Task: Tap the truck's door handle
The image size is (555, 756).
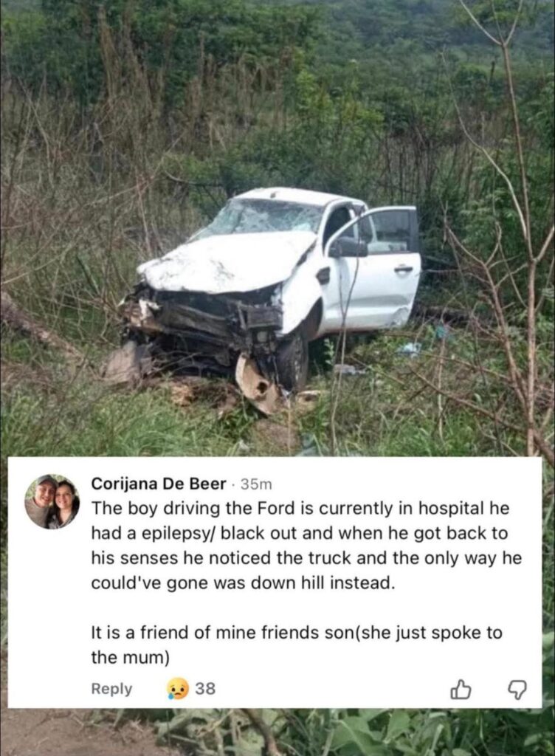Action: click(x=403, y=269)
